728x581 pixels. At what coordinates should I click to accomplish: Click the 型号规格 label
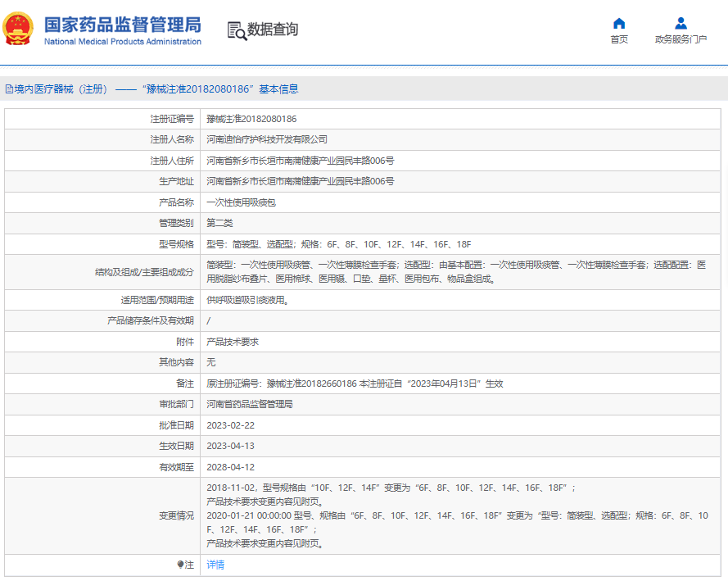[176, 244]
